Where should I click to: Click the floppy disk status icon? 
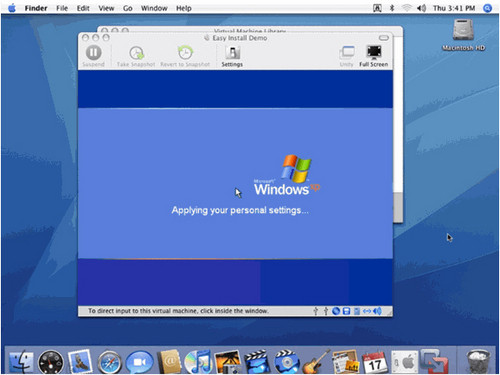click(x=346, y=311)
